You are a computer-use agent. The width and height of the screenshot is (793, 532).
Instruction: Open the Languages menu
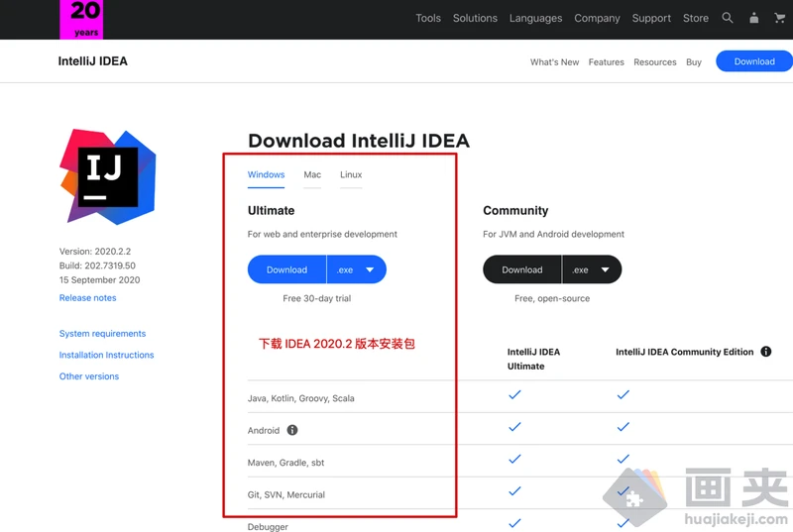coord(535,18)
